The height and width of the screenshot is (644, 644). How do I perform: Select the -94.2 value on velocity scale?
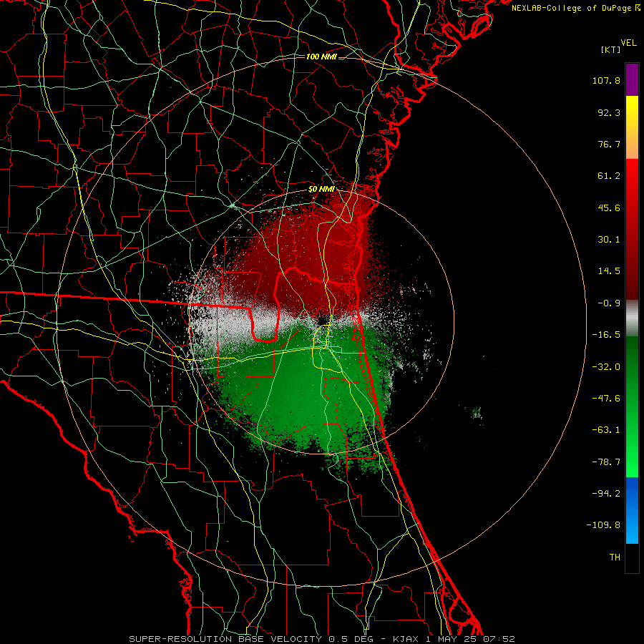[606, 494]
